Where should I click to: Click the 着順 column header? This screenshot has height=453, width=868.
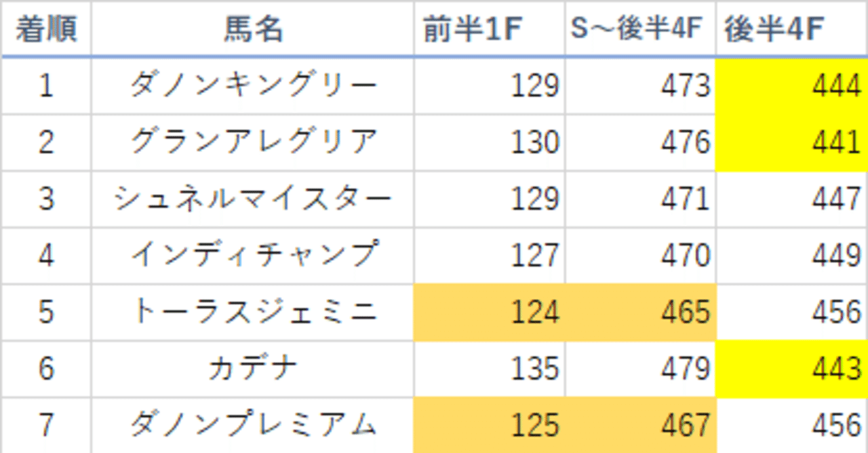tap(45, 30)
